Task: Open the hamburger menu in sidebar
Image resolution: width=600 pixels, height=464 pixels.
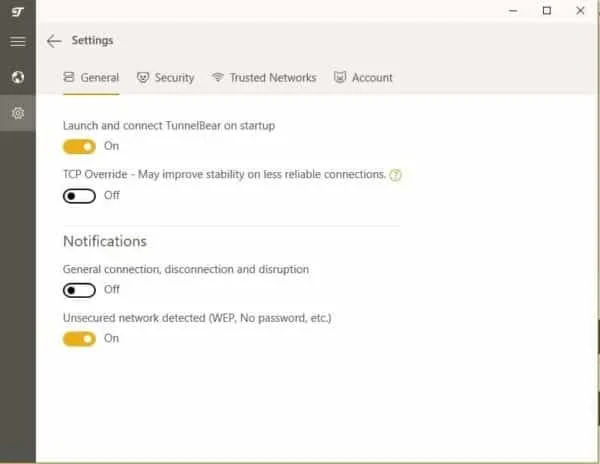Action: 17,41
